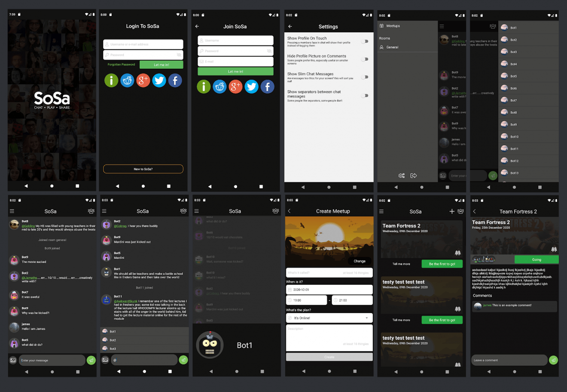Send comment with the green paper plane icon

click(553, 360)
